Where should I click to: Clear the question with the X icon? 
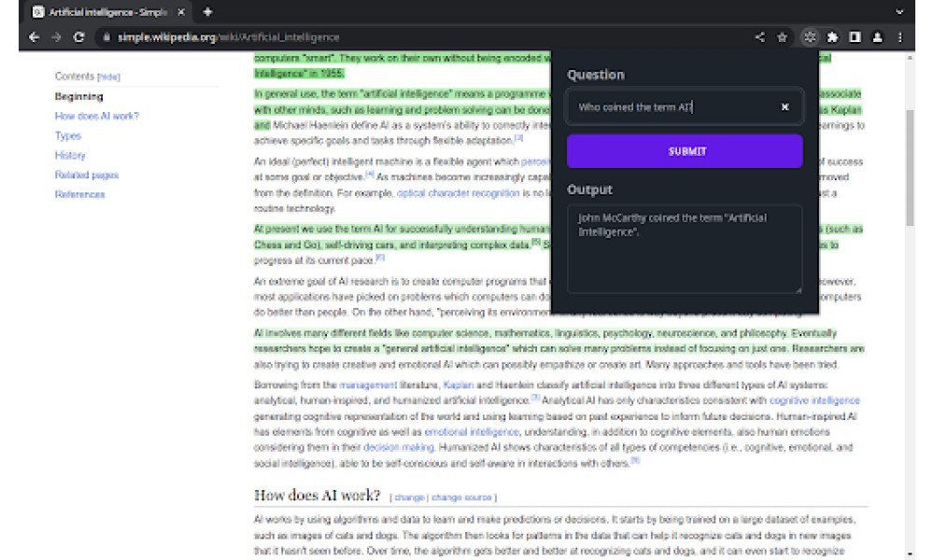(785, 107)
